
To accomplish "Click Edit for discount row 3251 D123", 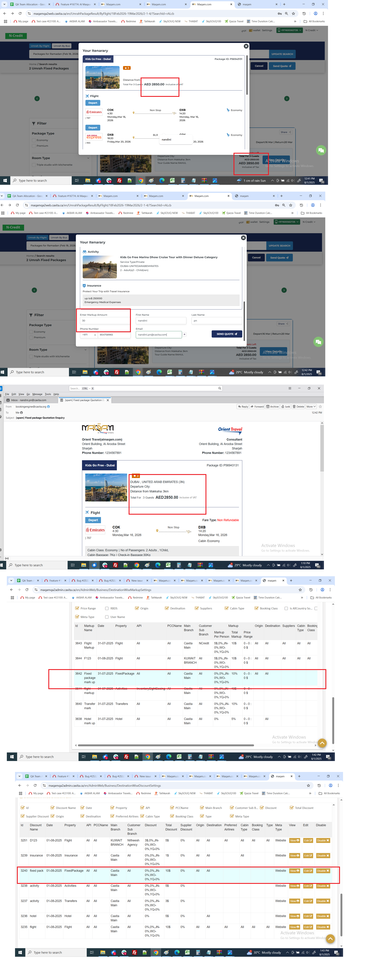I will pyautogui.click(x=308, y=840).
